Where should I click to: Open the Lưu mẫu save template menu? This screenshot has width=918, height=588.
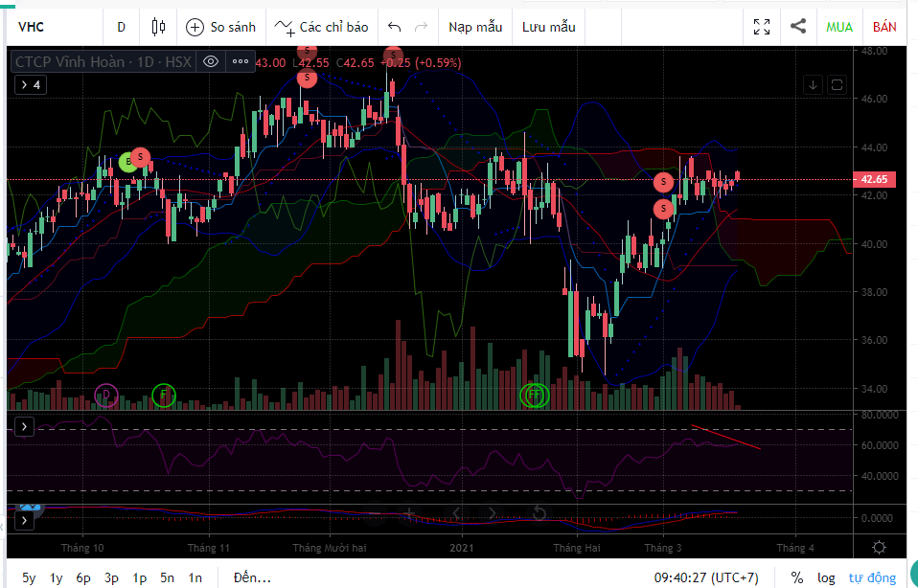point(546,27)
